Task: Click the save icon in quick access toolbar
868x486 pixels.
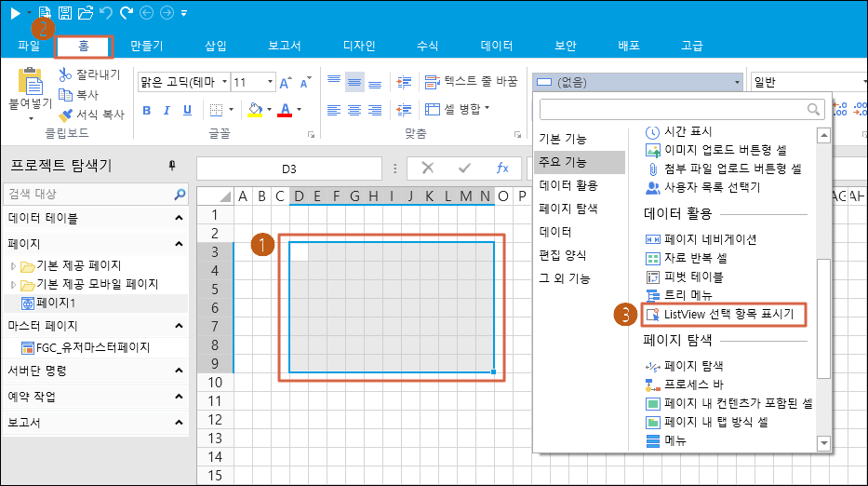Action: click(x=65, y=13)
